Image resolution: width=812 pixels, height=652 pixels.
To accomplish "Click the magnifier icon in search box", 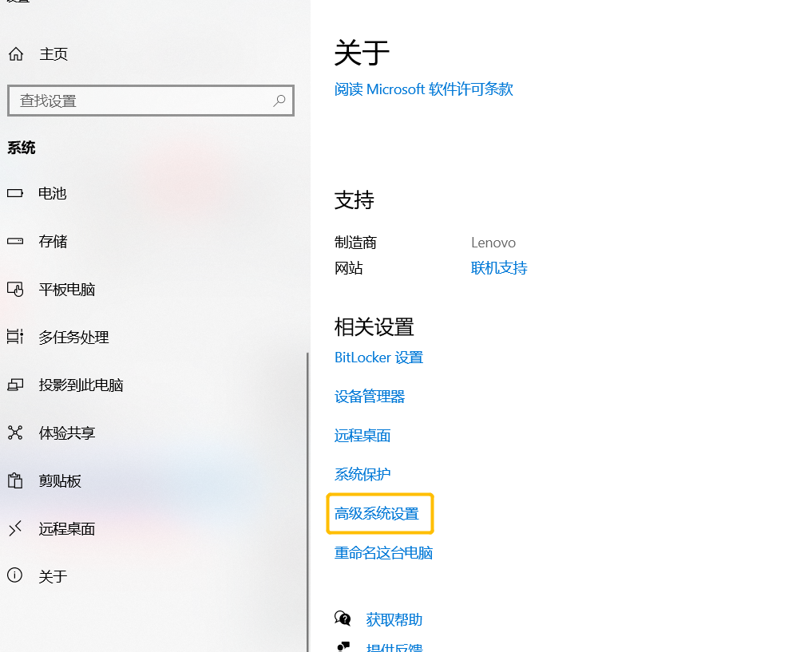I will [279, 101].
